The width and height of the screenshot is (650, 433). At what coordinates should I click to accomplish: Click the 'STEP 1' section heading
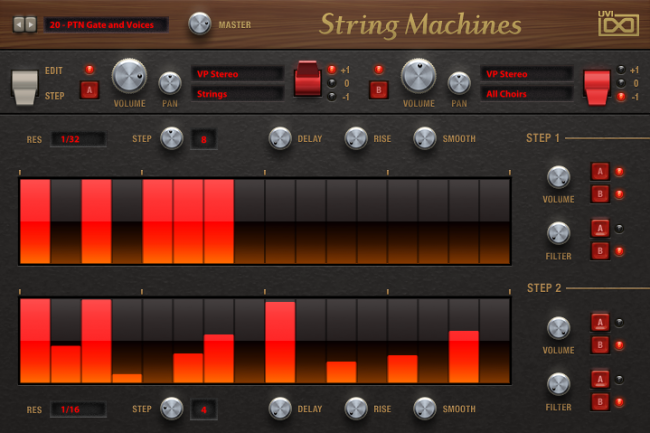click(543, 138)
